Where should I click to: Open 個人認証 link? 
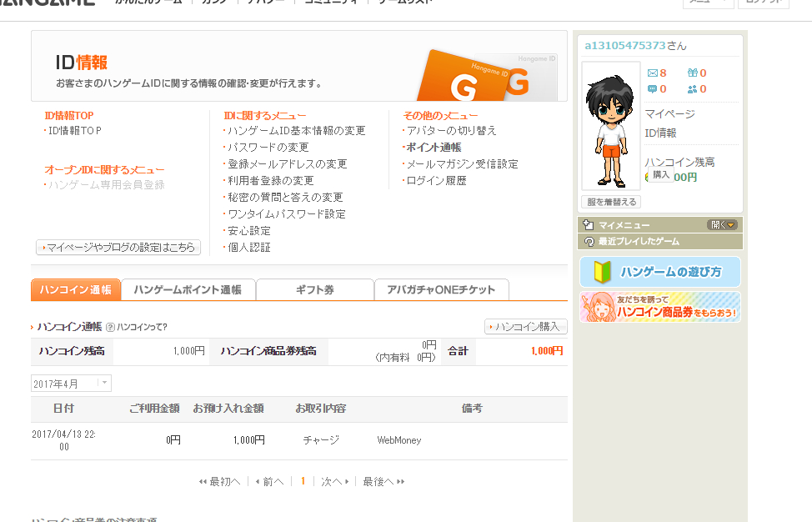click(249, 247)
